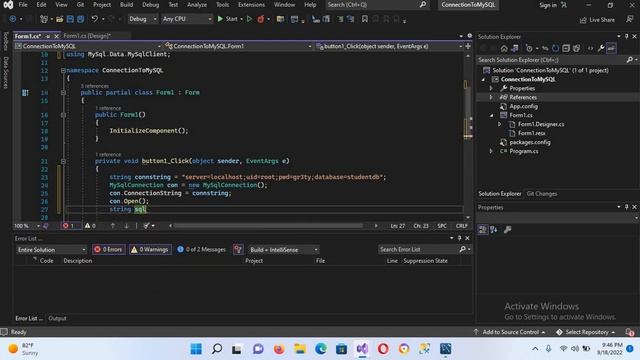Click Categorized icon in Properties panel
The height and width of the screenshot is (360, 640).
[x=482, y=230]
